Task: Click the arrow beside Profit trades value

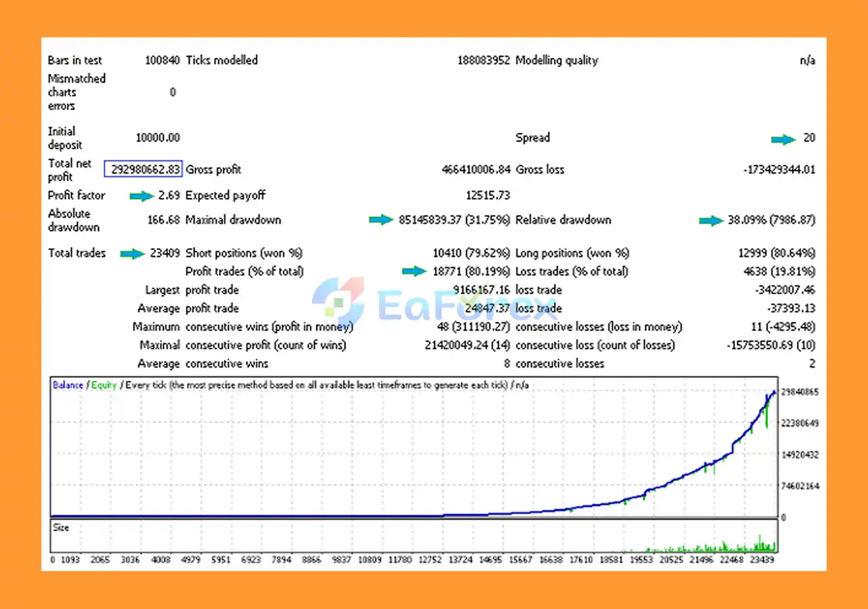Action: click(414, 271)
